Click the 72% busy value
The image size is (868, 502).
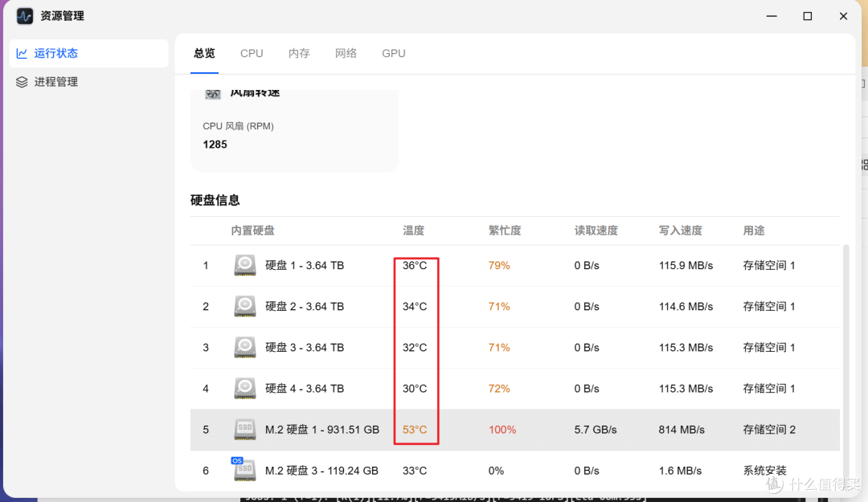point(499,388)
